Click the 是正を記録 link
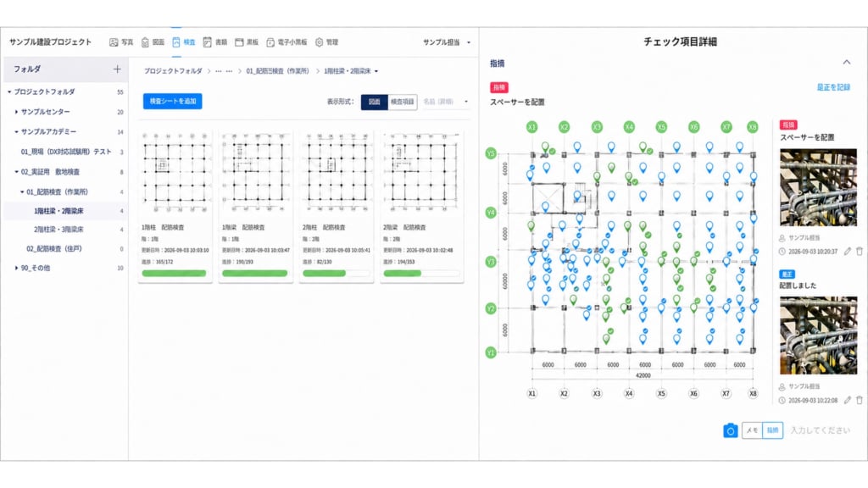Viewport: 868px width, 488px height. (833, 87)
